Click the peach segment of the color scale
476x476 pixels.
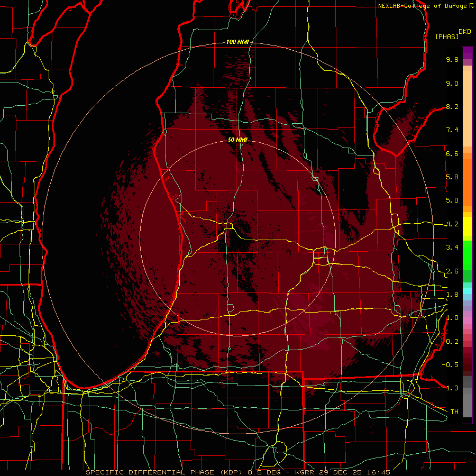click(467, 109)
